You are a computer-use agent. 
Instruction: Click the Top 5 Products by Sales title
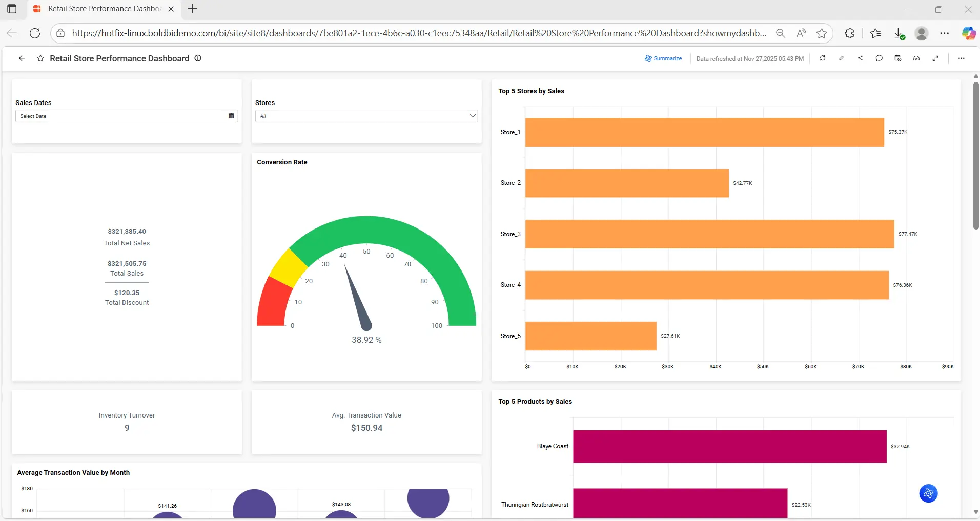click(x=535, y=402)
